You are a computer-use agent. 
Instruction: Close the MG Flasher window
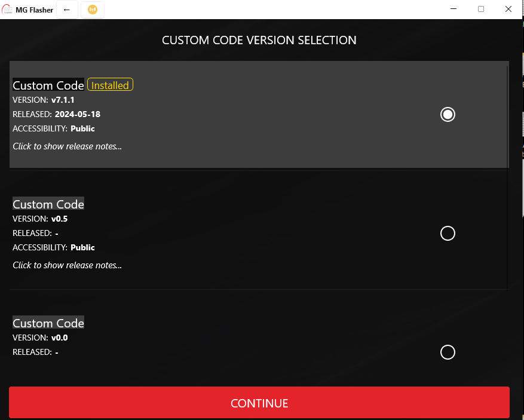click(x=508, y=9)
